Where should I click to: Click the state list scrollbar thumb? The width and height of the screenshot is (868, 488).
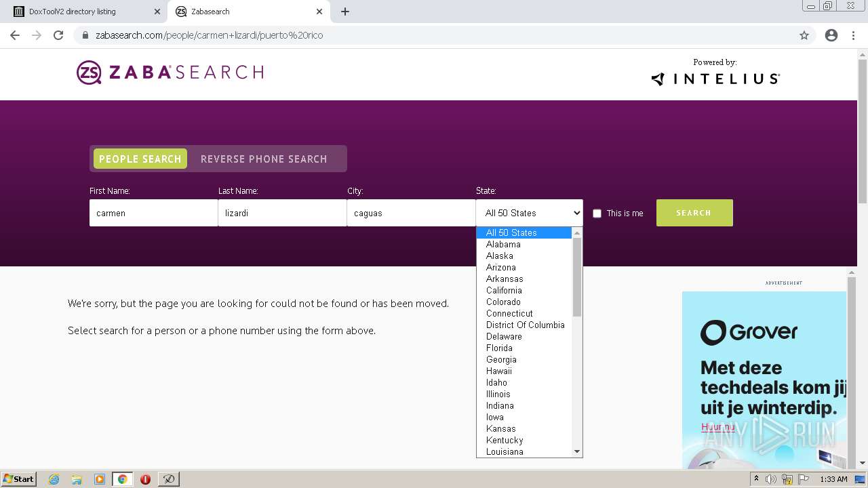pos(577,277)
